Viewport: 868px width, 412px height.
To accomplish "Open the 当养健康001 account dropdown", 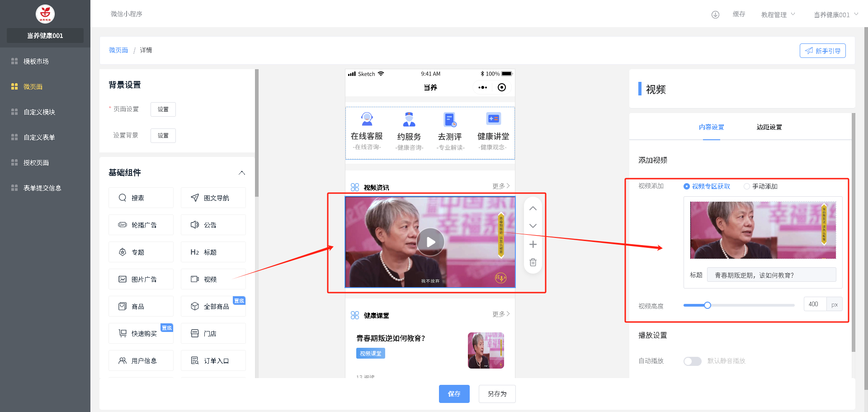I will point(835,14).
